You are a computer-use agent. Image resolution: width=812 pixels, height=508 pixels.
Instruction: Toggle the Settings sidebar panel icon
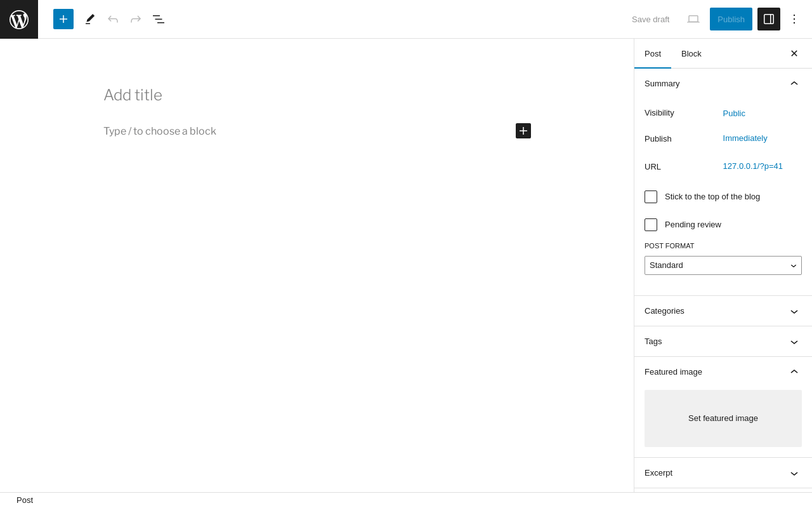(769, 19)
